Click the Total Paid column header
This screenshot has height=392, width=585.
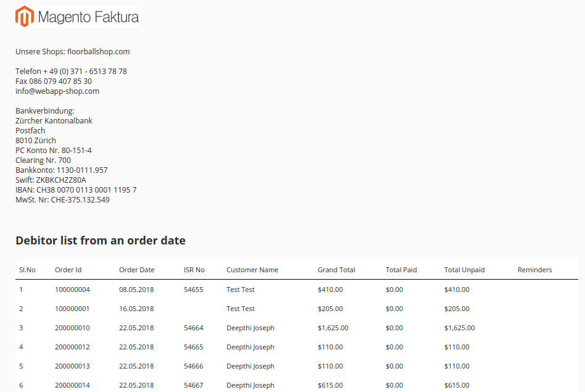point(401,270)
